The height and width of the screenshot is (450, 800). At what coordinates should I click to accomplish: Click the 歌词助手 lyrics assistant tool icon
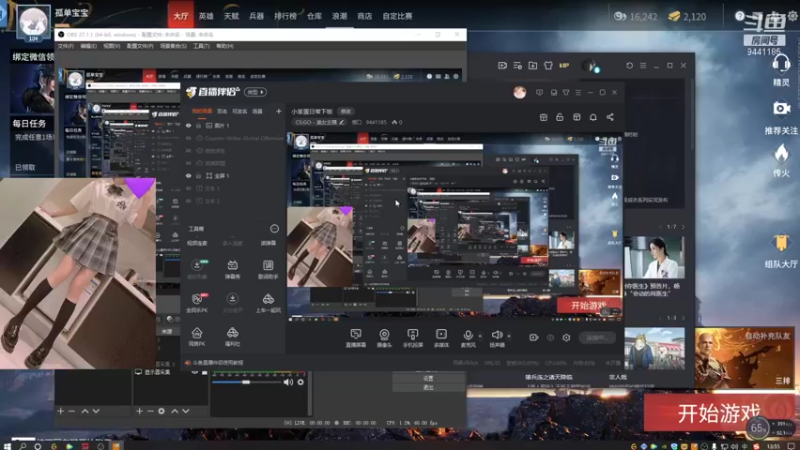pyautogui.click(x=268, y=265)
